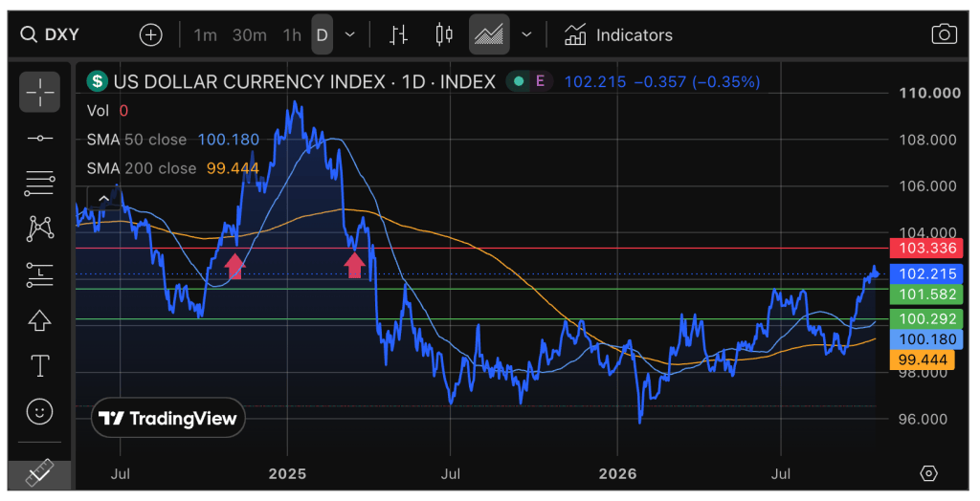980x501 pixels.
Task: Click the 2025 time axis label
Action: [x=287, y=473]
